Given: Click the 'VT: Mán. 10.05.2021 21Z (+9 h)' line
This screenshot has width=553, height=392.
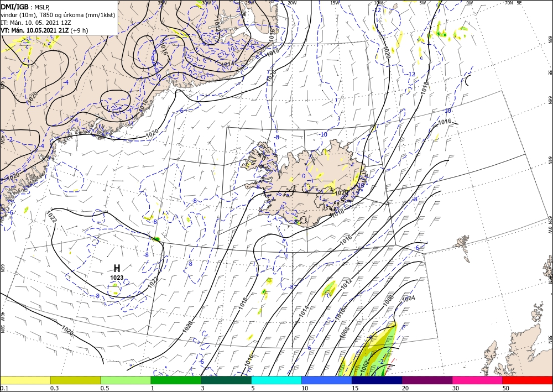Looking at the screenshot, I should [44, 30].
